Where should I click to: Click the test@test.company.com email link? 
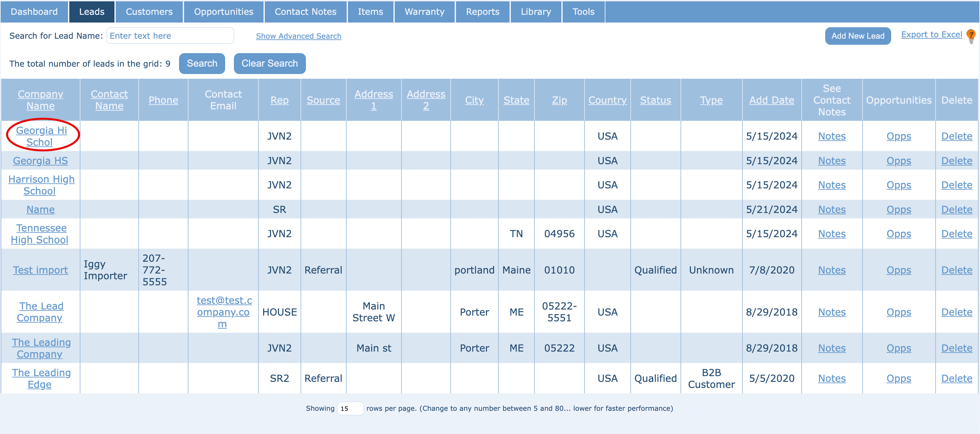(224, 312)
